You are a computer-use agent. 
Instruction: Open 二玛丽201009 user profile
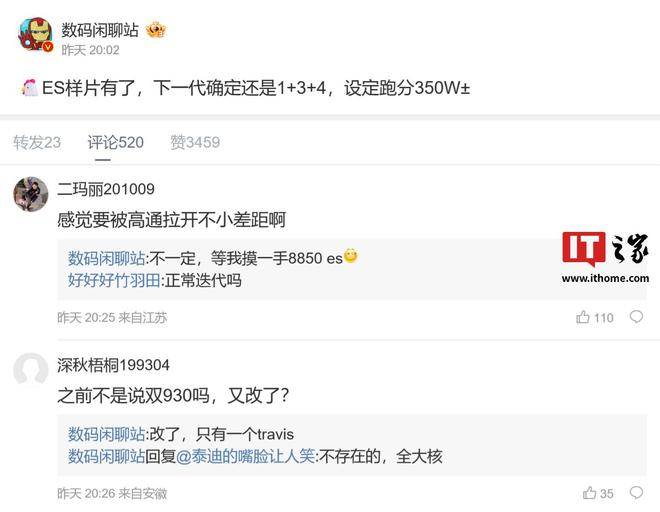pos(106,189)
